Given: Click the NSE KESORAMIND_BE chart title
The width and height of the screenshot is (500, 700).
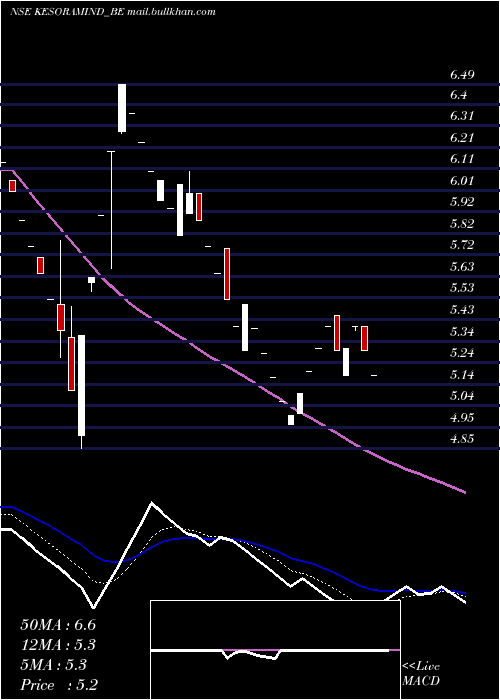Looking at the screenshot, I should (x=112, y=12).
